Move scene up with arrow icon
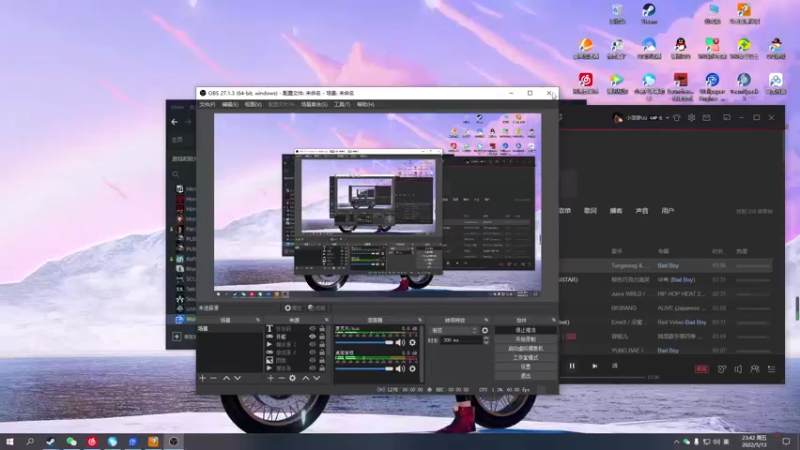The width and height of the screenshot is (800, 450). pos(226,378)
